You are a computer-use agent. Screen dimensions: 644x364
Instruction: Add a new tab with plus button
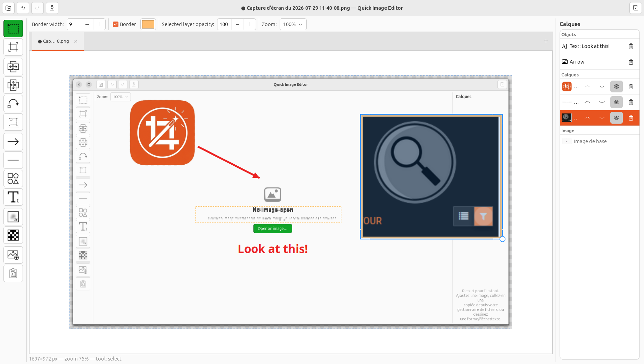[x=546, y=41]
